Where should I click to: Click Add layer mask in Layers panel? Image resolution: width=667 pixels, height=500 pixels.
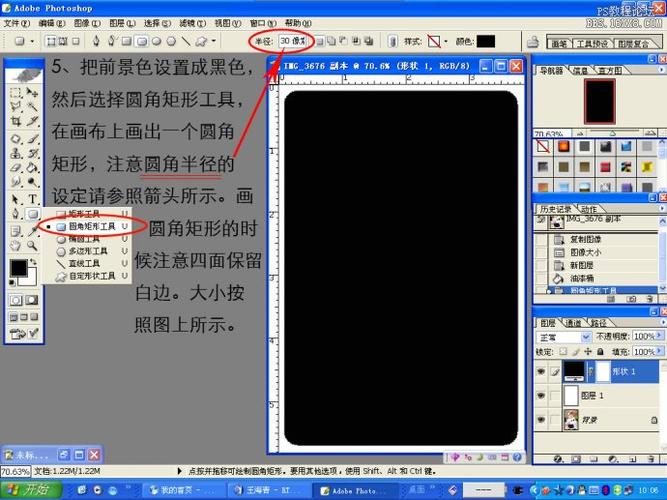576,459
